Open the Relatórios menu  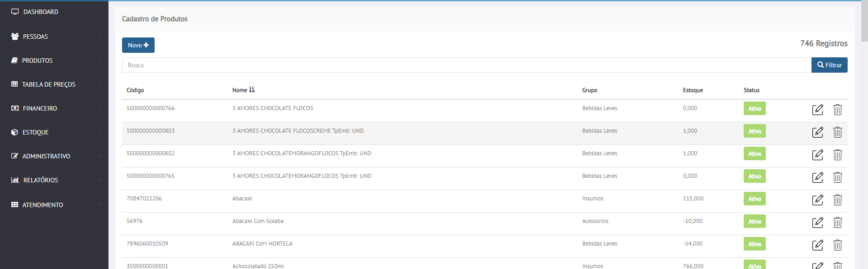(x=54, y=180)
